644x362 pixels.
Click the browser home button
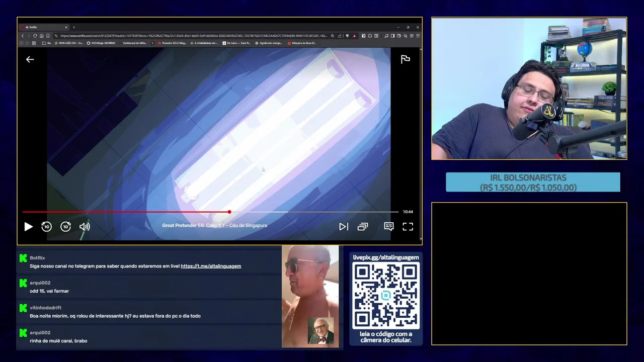coord(41,36)
